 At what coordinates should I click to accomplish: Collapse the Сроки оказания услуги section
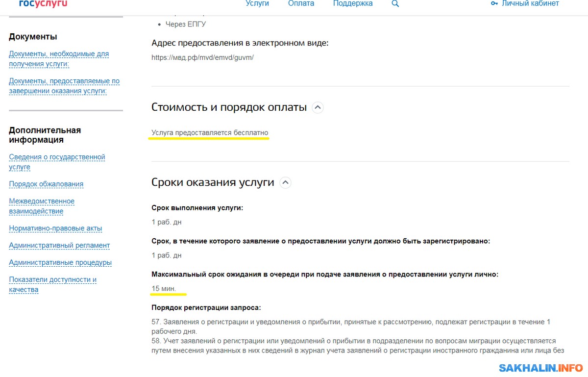click(285, 183)
